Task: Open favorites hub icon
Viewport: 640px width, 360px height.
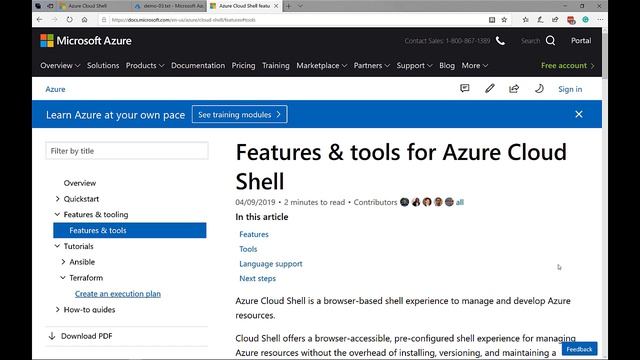Action: [x=526, y=20]
